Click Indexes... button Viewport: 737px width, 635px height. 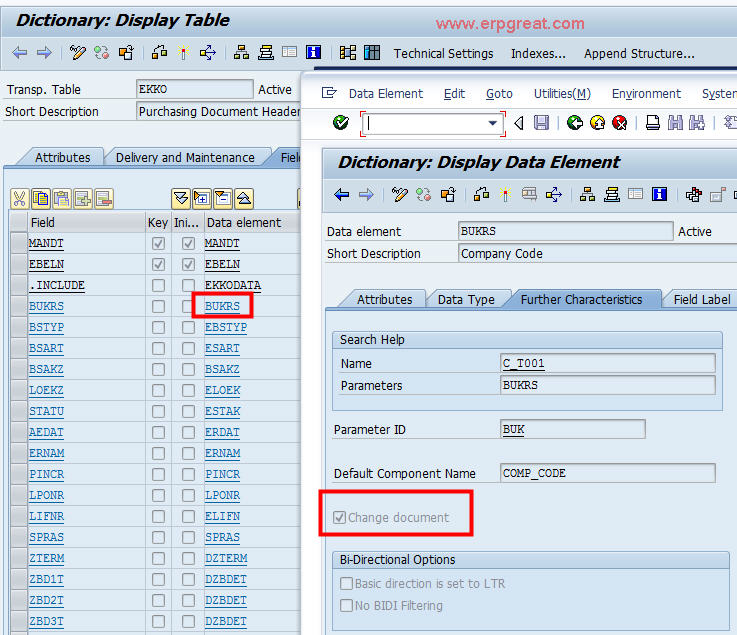[538, 54]
